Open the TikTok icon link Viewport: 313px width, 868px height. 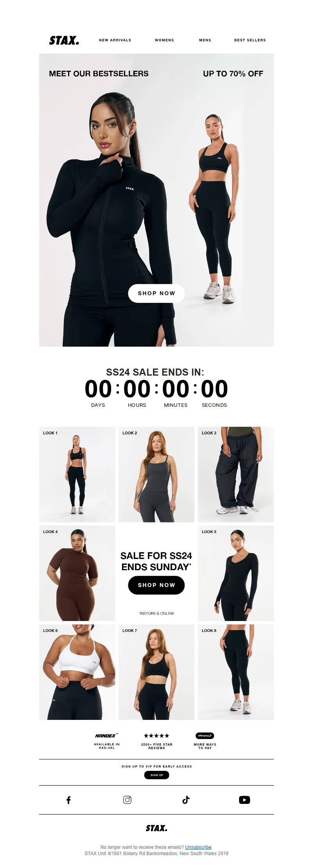coord(186,800)
